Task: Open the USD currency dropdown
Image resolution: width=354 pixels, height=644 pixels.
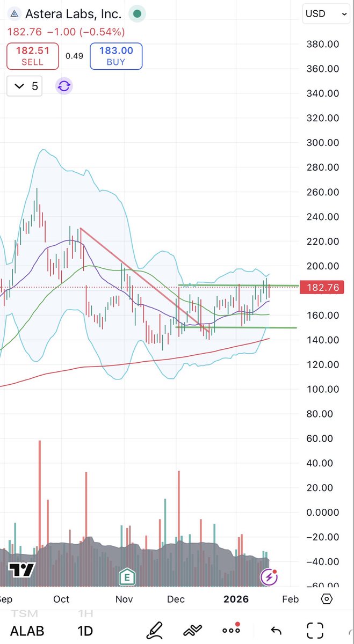Action: pyautogui.click(x=326, y=14)
